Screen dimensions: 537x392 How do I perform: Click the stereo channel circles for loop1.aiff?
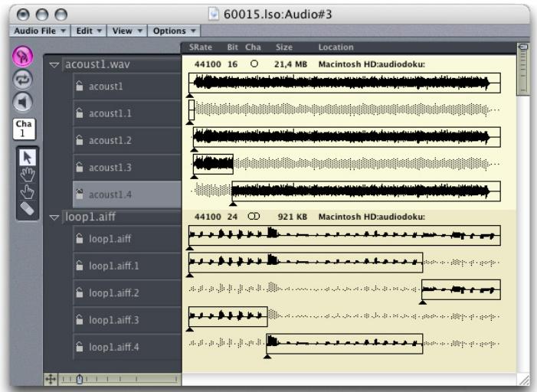point(254,217)
